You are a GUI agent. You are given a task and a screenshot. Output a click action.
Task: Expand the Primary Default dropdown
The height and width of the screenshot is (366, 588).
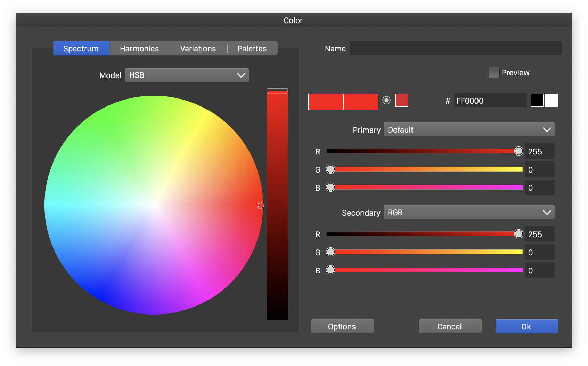pyautogui.click(x=469, y=130)
